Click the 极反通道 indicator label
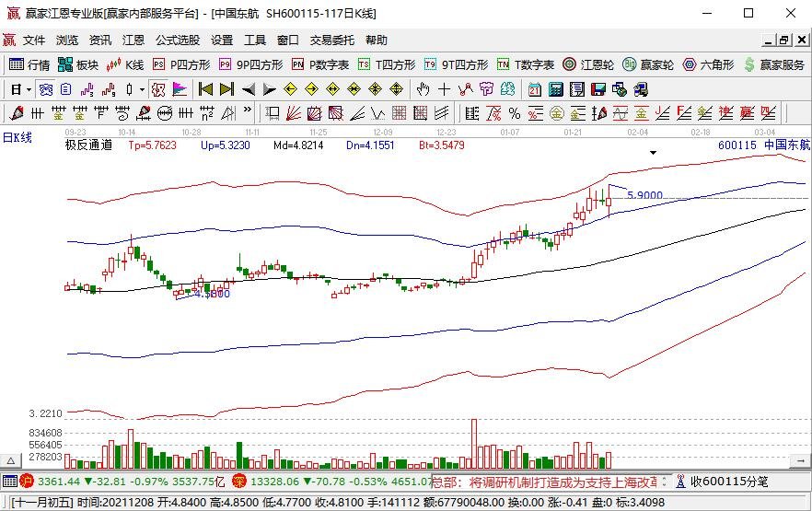Screen dimensions: 812x511 coord(88,145)
